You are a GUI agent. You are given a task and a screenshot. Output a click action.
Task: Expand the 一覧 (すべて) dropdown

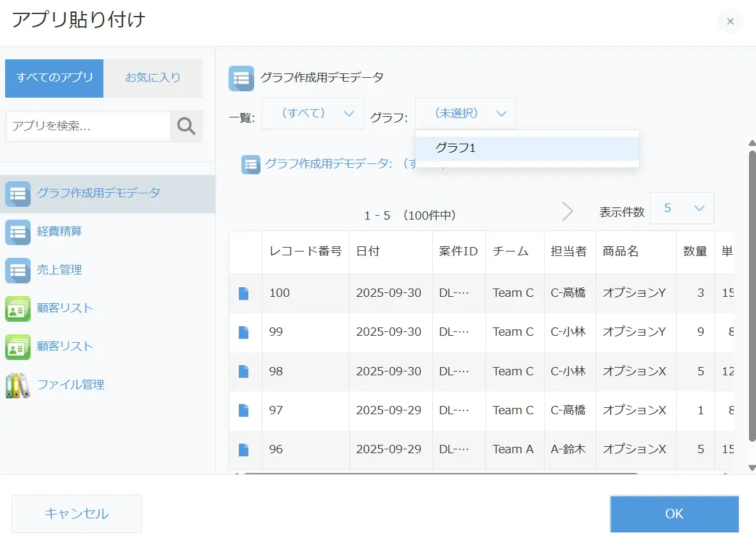point(313,114)
